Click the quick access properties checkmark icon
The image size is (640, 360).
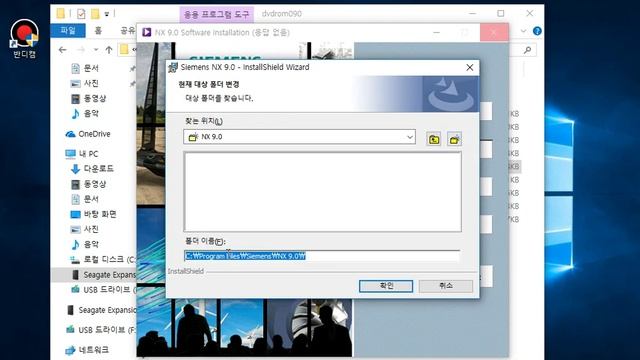click(81, 14)
